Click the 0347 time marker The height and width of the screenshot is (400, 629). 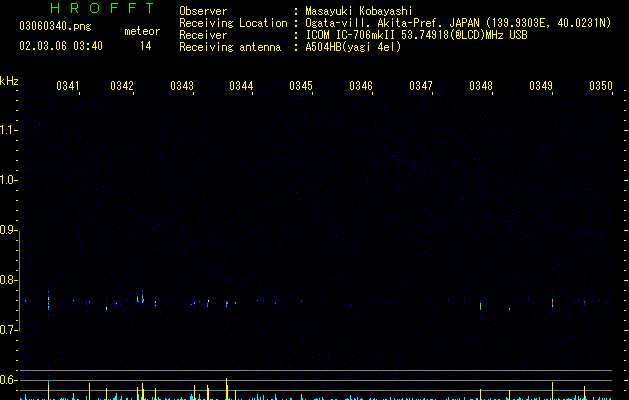coord(421,86)
